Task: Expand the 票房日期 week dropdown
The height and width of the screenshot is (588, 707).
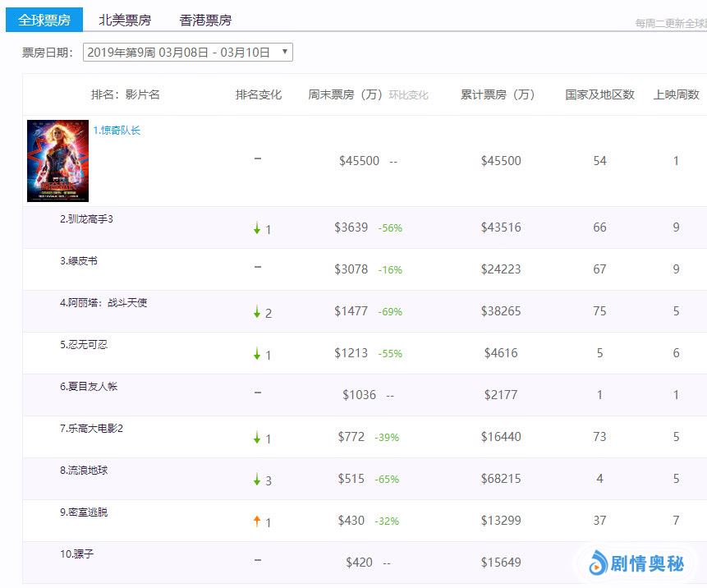Action: [188, 53]
